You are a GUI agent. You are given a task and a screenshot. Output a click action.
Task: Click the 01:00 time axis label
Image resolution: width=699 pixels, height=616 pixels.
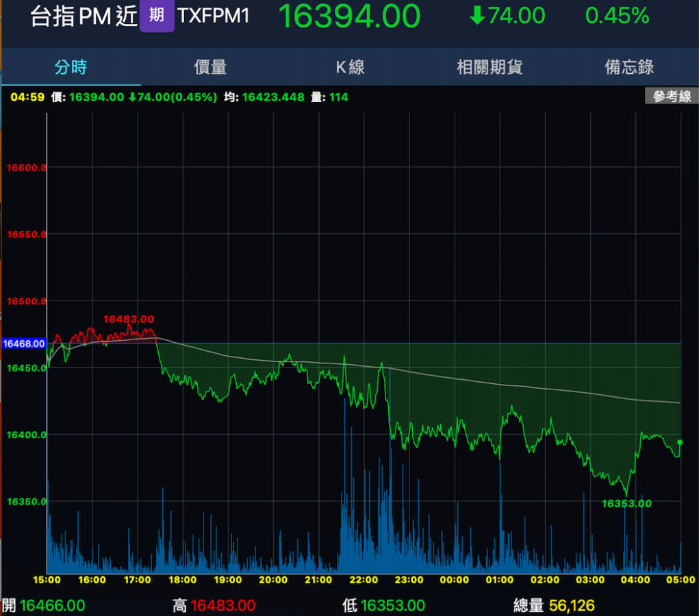[500, 580]
